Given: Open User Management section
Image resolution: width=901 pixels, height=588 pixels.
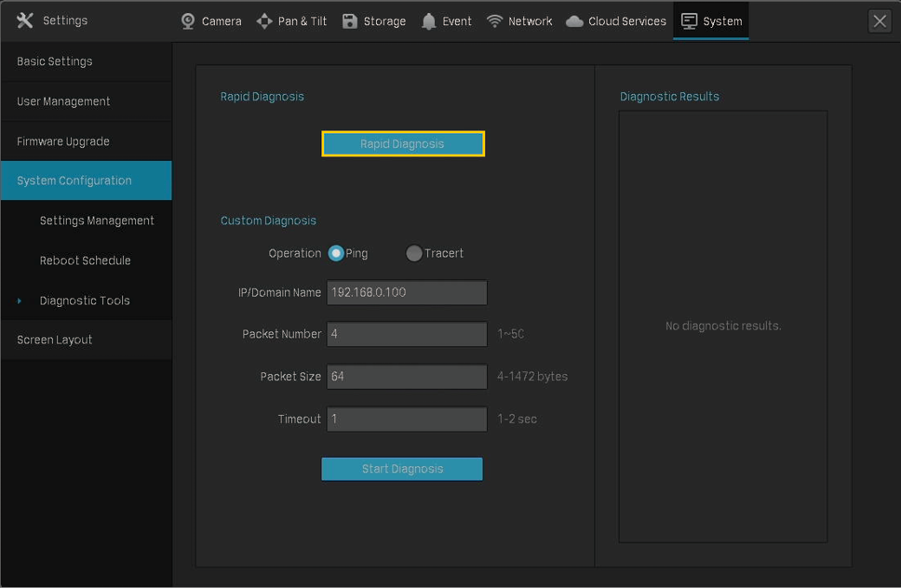Looking at the screenshot, I should (87, 101).
